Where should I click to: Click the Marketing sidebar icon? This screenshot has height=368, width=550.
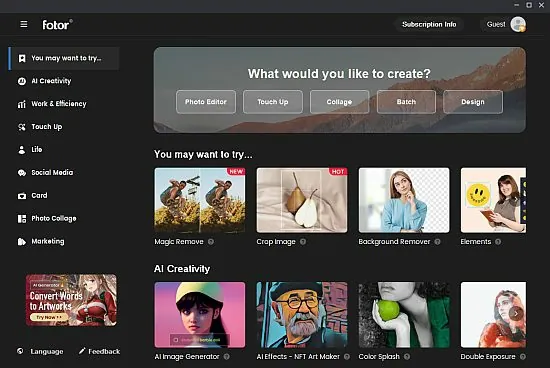(x=22, y=242)
